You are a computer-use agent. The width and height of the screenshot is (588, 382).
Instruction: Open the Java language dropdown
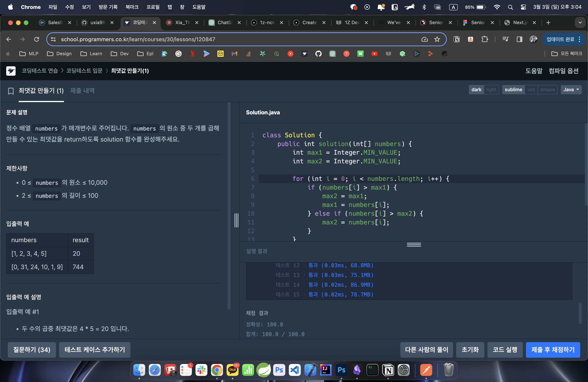571,90
